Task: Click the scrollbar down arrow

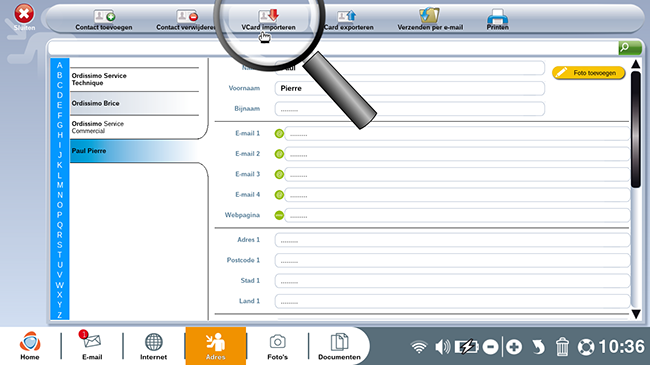Action: [636, 314]
